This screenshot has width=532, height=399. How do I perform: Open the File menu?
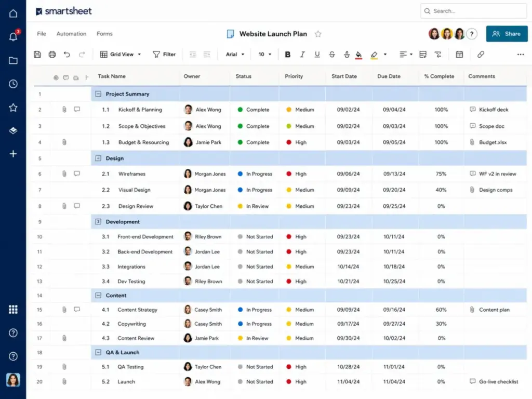click(x=42, y=34)
